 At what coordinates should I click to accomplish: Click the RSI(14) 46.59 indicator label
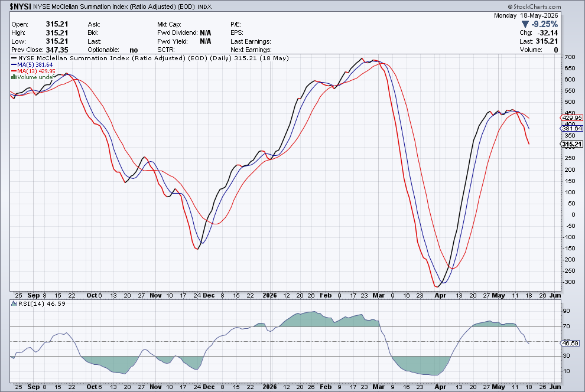click(38, 303)
